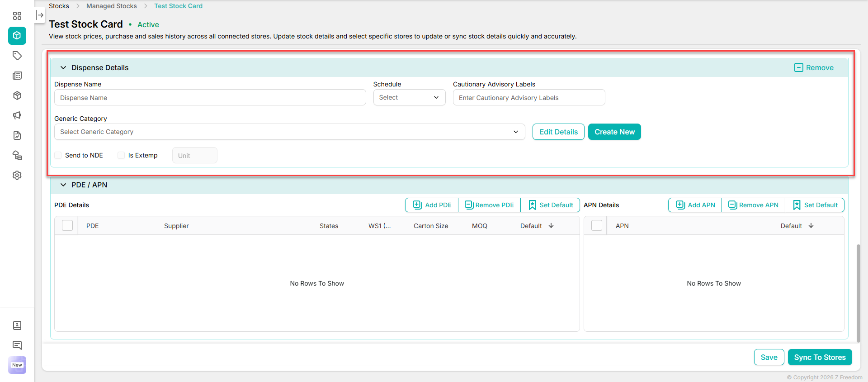This screenshot has height=382, width=868.
Task: Click the Supplier column header
Action: (176, 226)
